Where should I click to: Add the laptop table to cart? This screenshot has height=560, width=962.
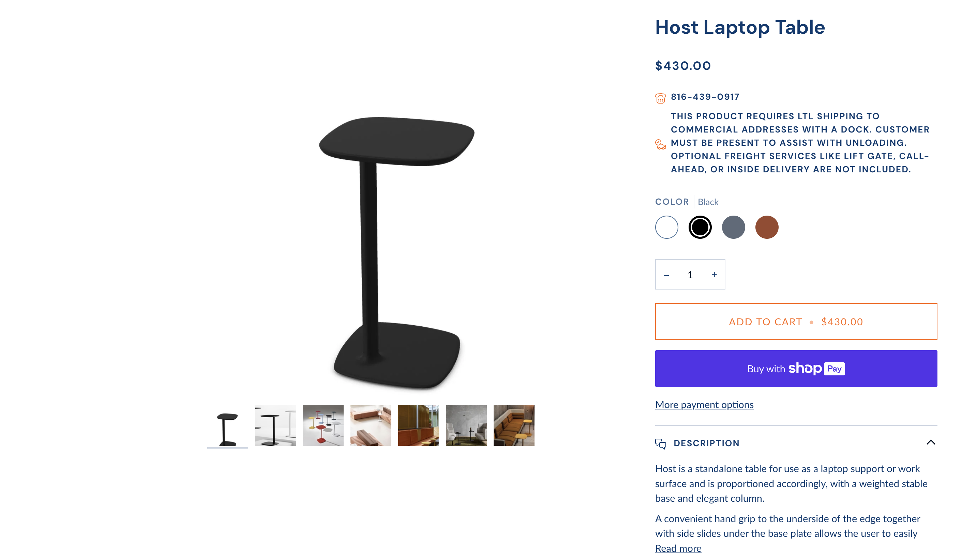pyautogui.click(x=796, y=322)
